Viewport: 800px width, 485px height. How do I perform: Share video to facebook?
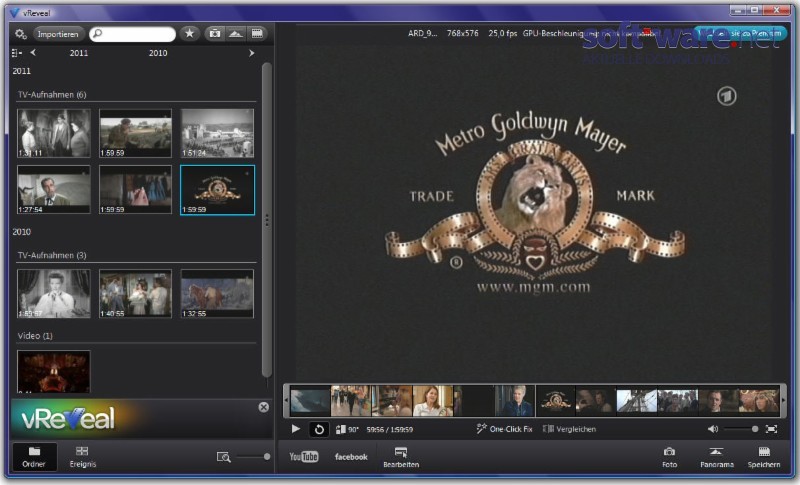351,457
